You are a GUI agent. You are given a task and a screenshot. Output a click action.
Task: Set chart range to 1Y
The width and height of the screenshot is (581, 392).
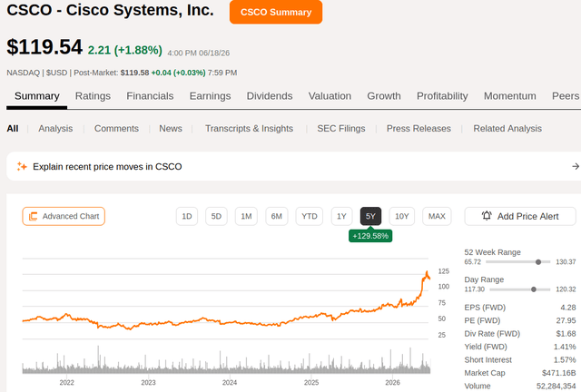tap(341, 216)
